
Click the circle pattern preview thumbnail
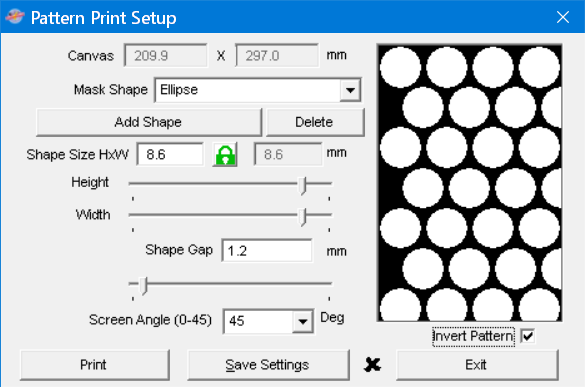pos(469,183)
